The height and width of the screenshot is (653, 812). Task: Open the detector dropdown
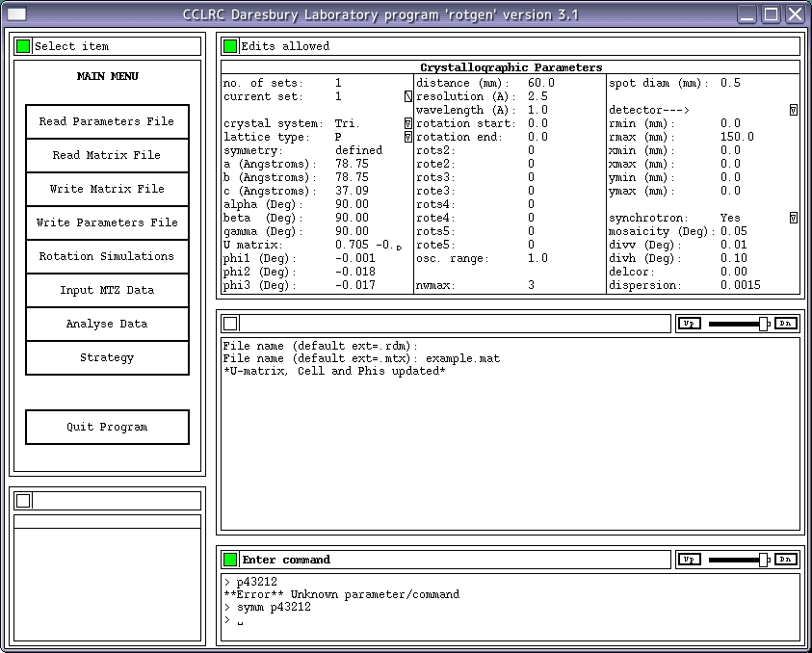coord(793,111)
